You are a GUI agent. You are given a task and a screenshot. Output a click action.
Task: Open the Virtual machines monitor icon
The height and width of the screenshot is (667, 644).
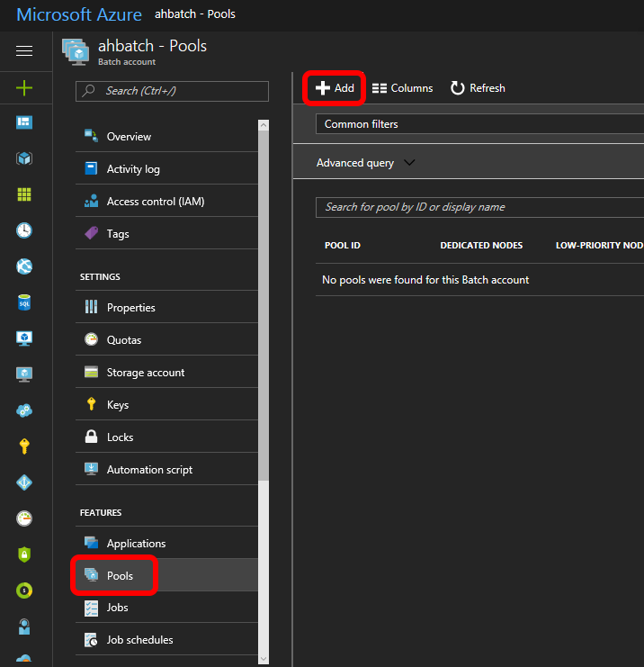tap(24, 338)
